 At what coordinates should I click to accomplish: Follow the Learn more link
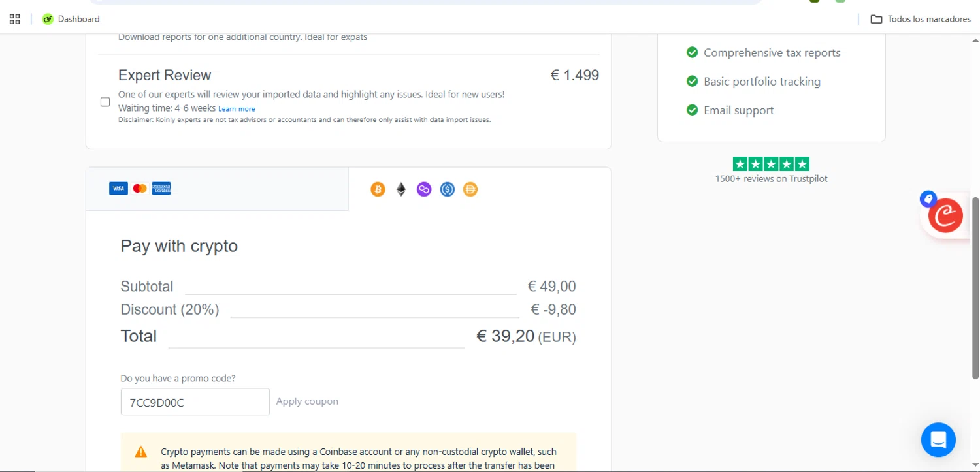tap(237, 109)
